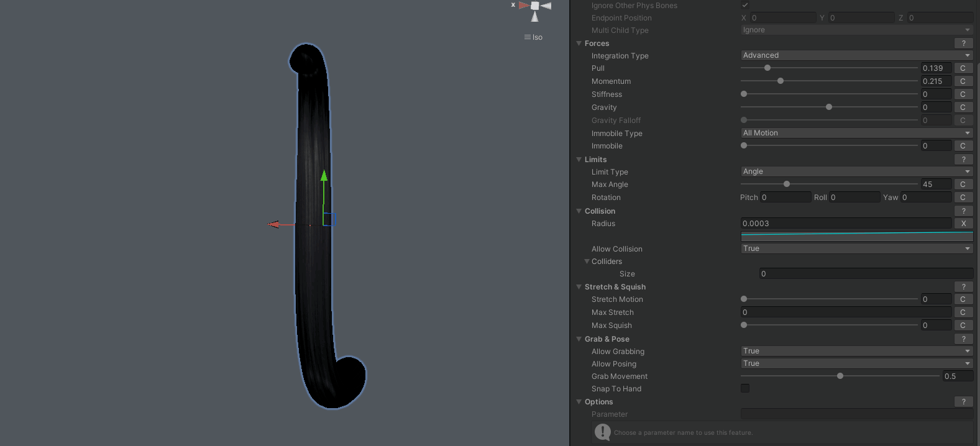Open the Integration Type dropdown

coord(856,55)
